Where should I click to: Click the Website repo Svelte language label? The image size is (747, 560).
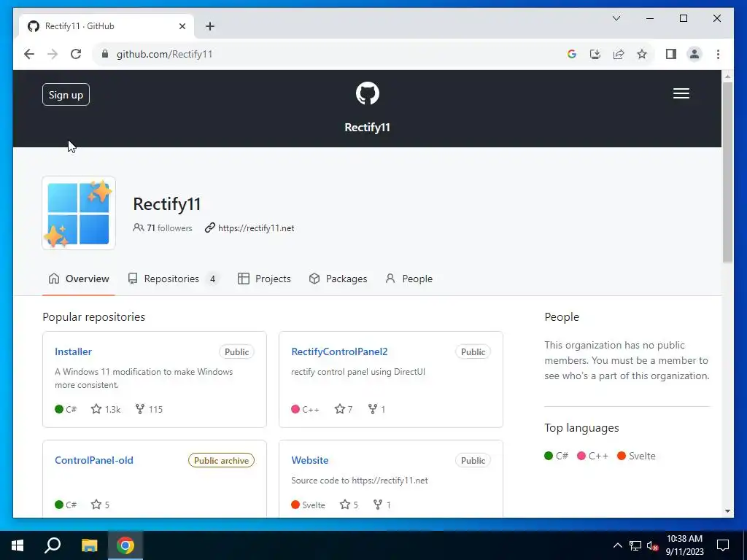click(x=309, y=505)
